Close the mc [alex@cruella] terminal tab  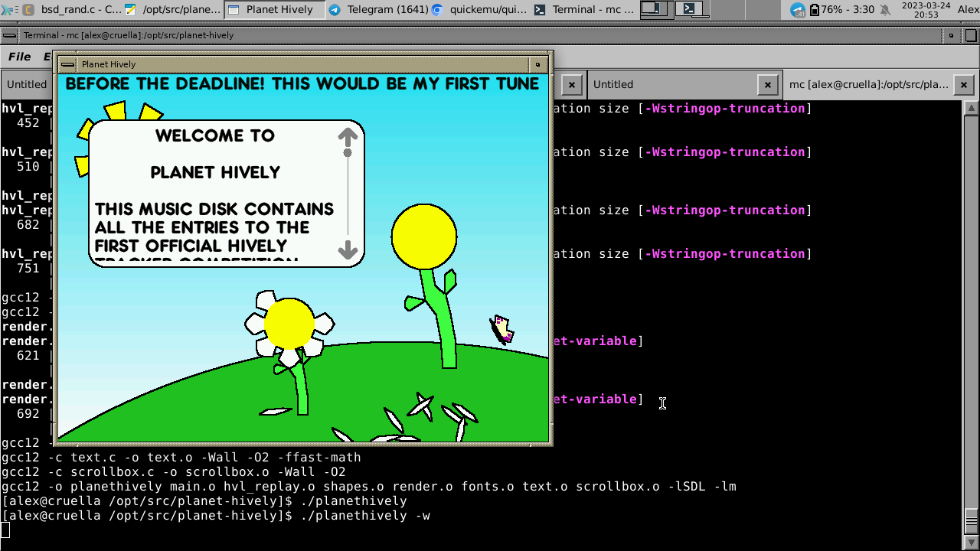(964, 85)
